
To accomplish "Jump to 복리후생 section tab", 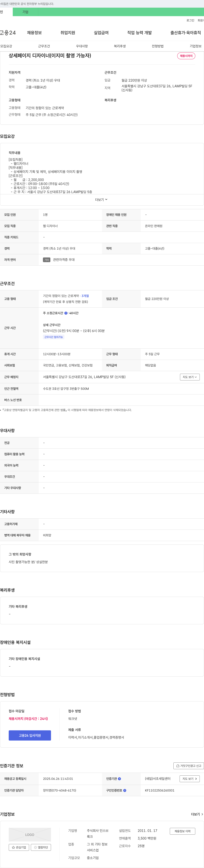I will pyautogui.click(x=120, y=46).
